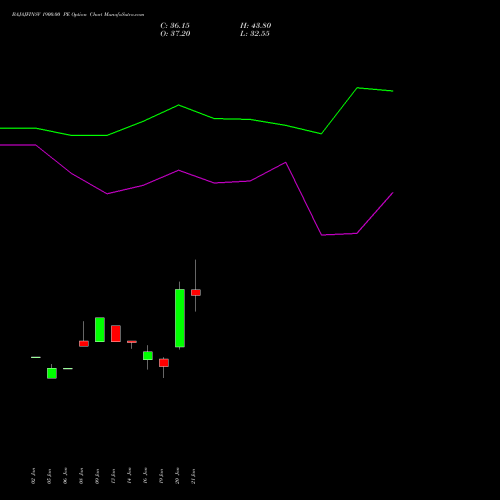Click the '14 Jan' date axis label
This screenshot has height=500, width=500.
tap(129, 476)
